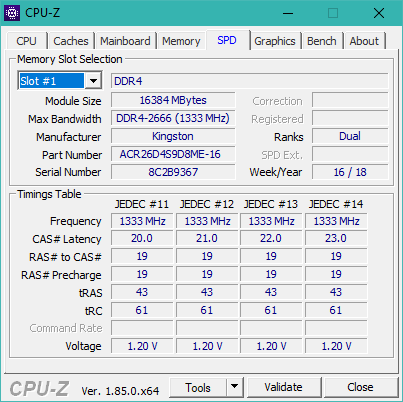The image size is (403, 402).
Task: Click the serial number 8C2B9367
Action: point(173,172)
